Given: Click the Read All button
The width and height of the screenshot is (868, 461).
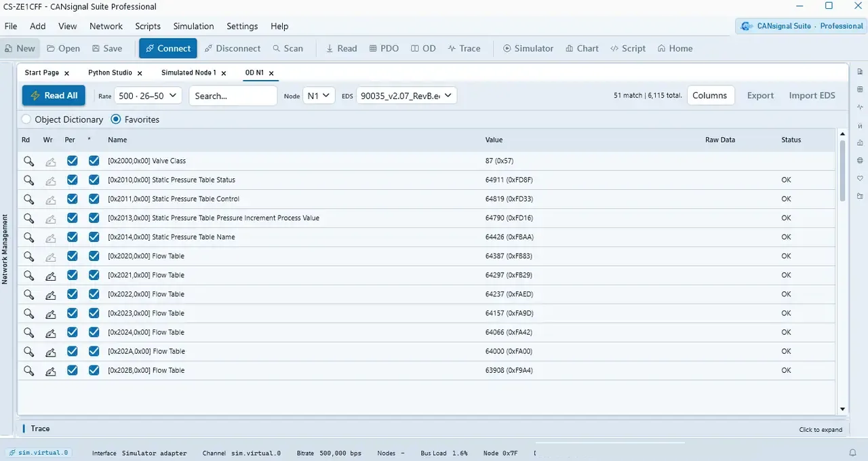Looking at the screenshot, I should point(54,96).
